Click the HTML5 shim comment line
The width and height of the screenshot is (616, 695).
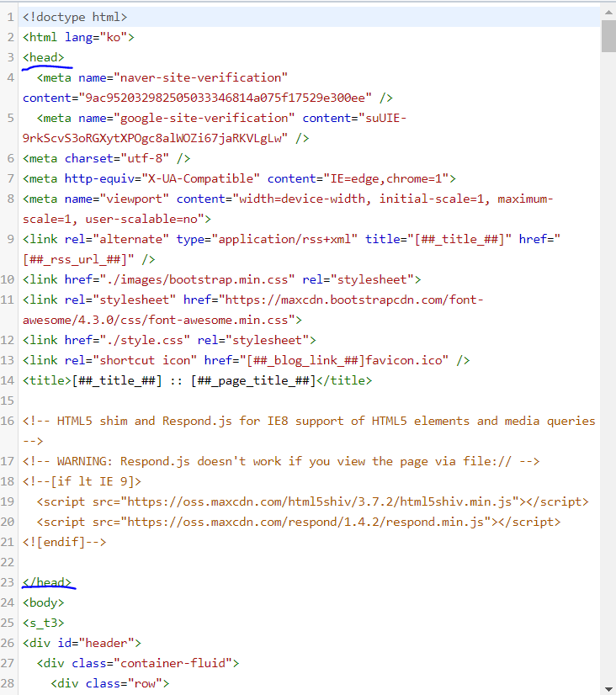pos(309,421)
